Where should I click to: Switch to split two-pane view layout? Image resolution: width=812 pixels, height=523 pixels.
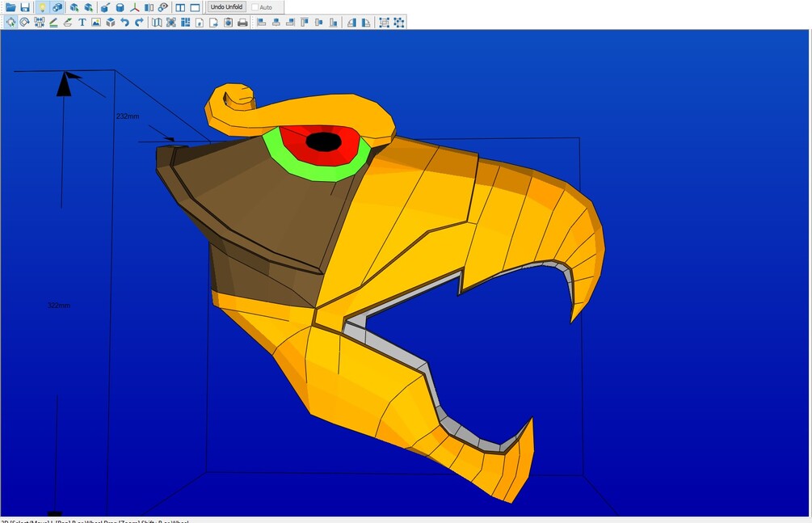[x=180, y=7]
